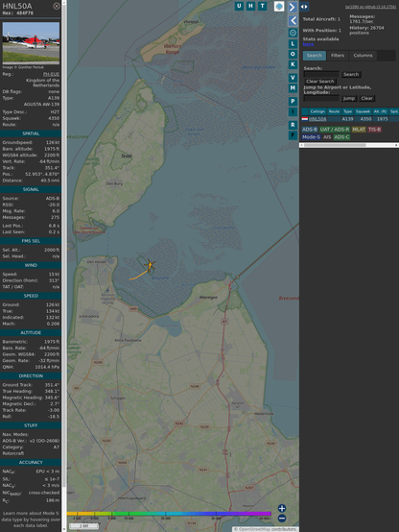Click the double-arrow sidebar toggle icon
The height and width of the screenshot is (532, 399).
coord(304,7)
